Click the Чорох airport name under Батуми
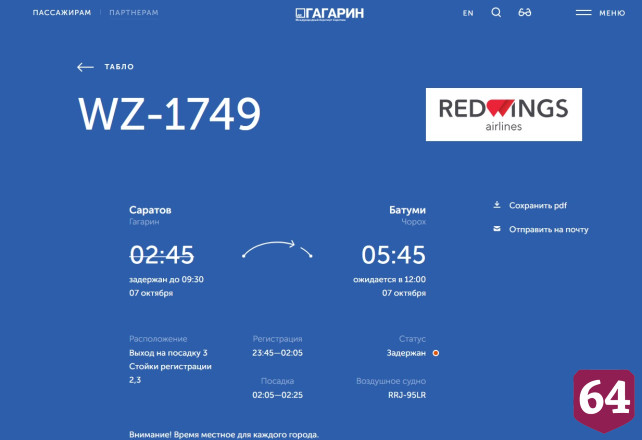The height and width of the screenshot is (440, 642). click(414, 222)
